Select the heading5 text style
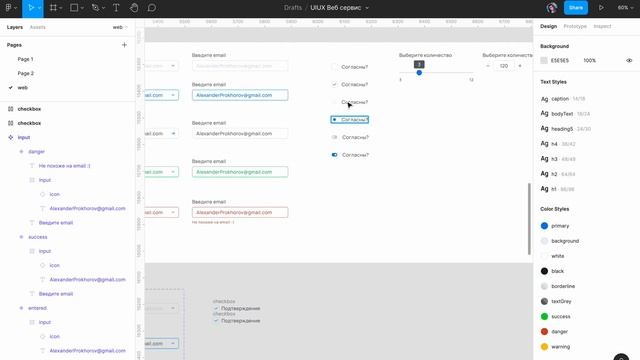The width and height of the screenshot is (640, 360). (x=566, y=129)
